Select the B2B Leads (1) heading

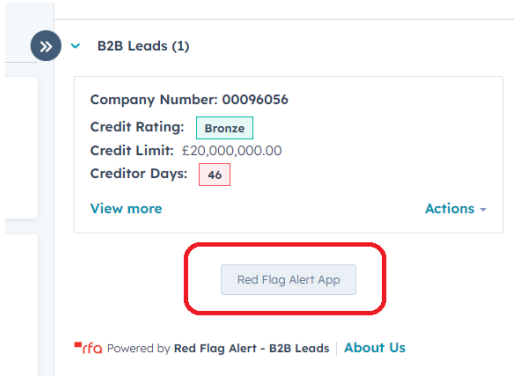143,46
